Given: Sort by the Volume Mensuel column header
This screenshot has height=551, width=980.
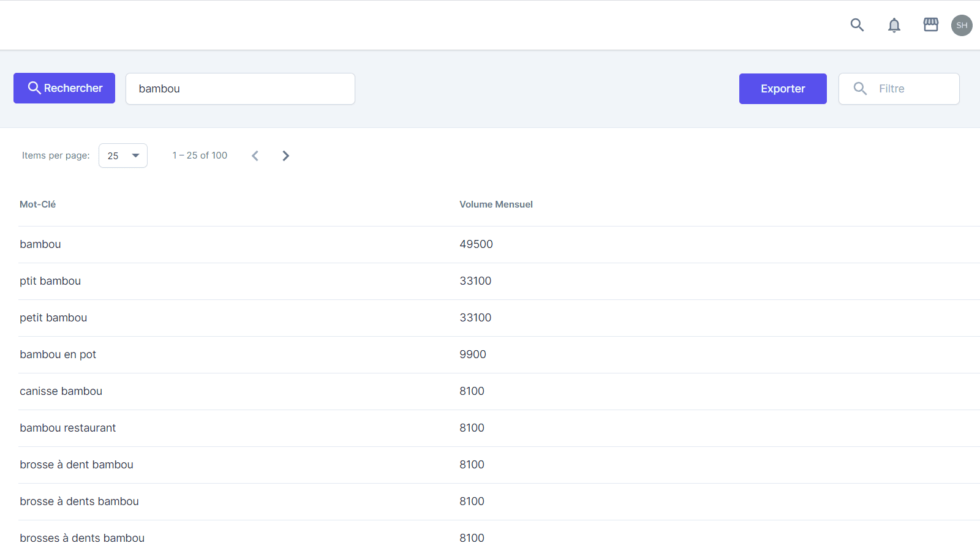Looking at the screenshot, I should (x=496, y=204).
